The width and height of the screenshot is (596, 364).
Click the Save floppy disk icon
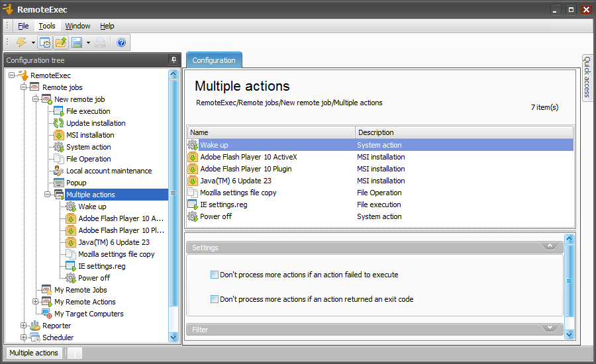(x=77, y=42)
